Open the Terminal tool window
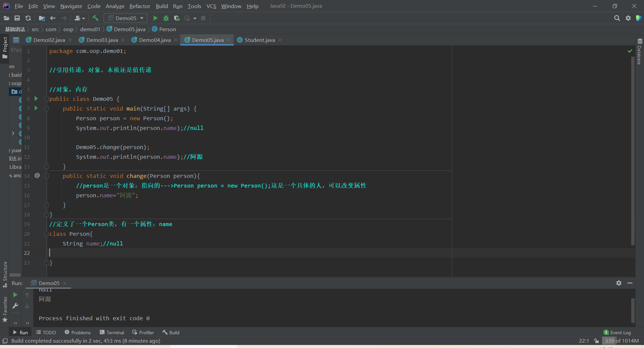Viewport: 644px width, 348px height. tap(112, 332)
